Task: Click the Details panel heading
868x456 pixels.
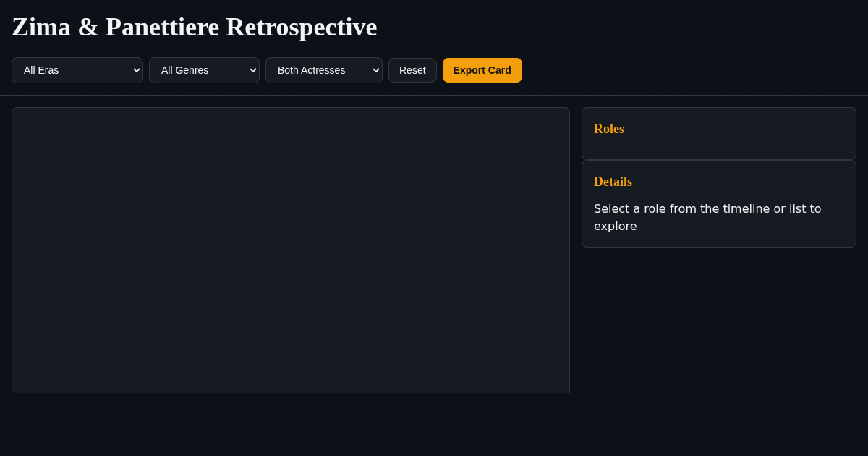Action: tap(613, 182)
